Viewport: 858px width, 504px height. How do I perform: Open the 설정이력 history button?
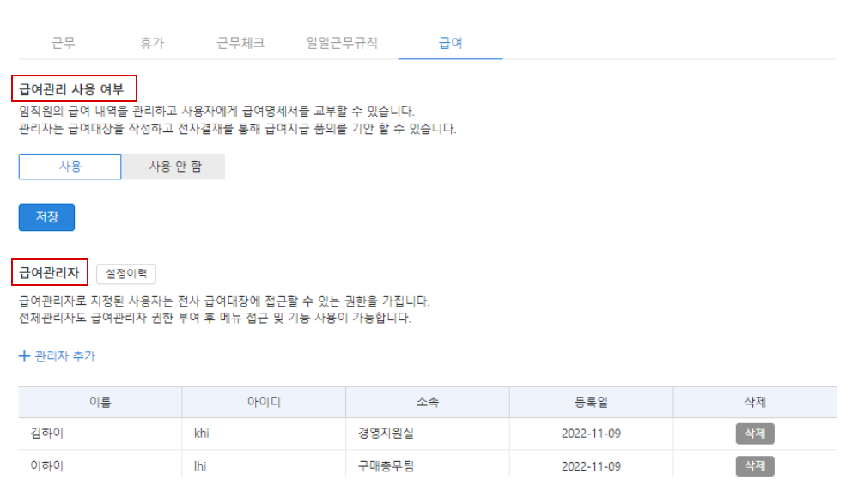click(x=126, y=274)
